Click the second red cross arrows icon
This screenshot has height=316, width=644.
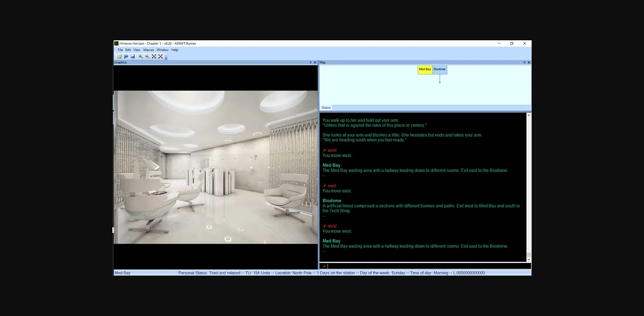[x=161, y=56]
